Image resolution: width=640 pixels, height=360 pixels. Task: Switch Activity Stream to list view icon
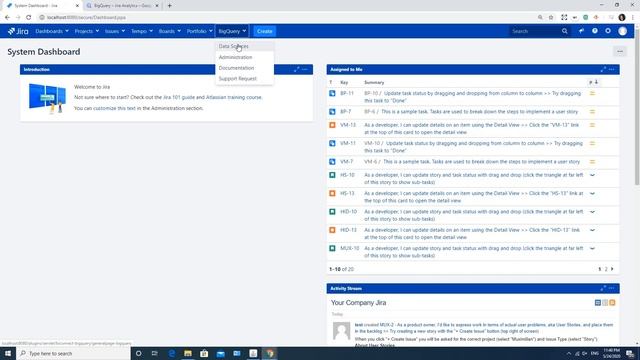coord(605,302)
